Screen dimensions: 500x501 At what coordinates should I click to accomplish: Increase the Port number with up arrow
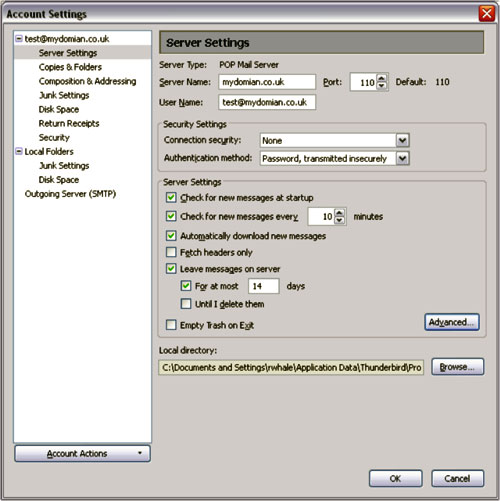382,78
